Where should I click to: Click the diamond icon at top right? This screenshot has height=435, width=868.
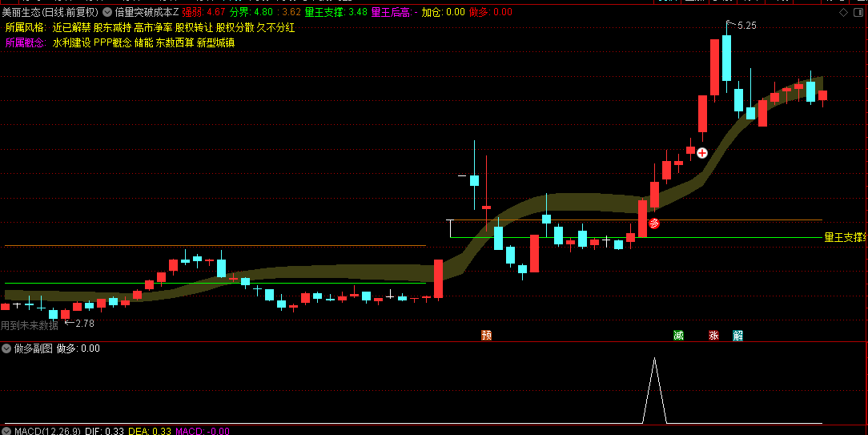pos(844,12)
